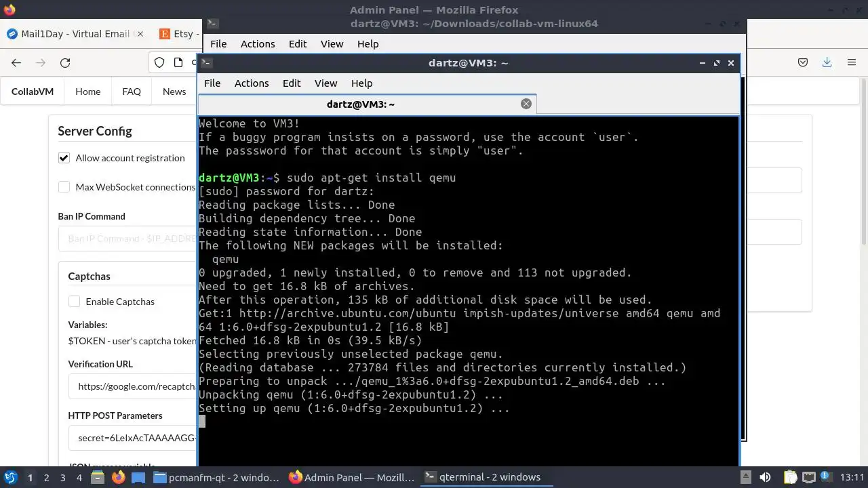Close the dartz@VM3 terminal tab
The width and height of the screenshot is (868, 488).
pyautogui.click(x=526, y=104)
